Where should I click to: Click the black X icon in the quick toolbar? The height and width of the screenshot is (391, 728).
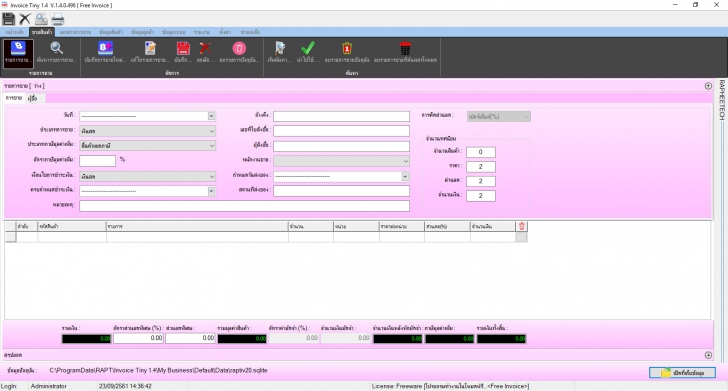coord(25,19)
